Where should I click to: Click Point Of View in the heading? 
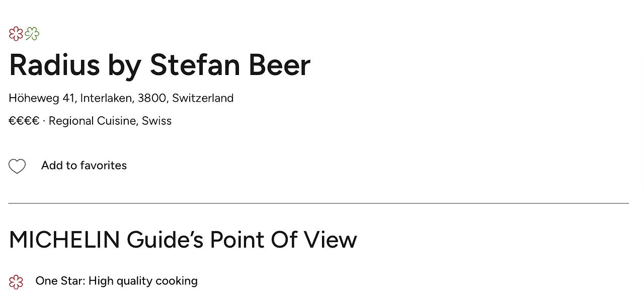pyautogui.click(x=283, y=240)
